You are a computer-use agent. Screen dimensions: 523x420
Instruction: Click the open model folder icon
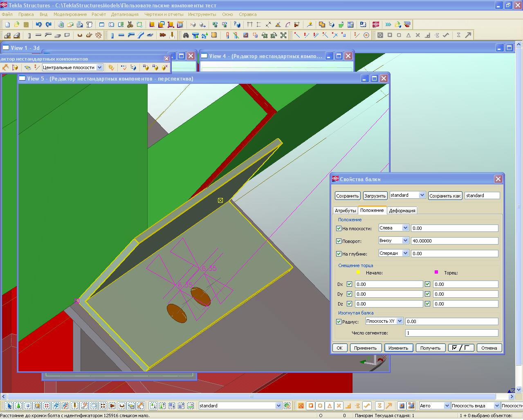pos(16,25)
